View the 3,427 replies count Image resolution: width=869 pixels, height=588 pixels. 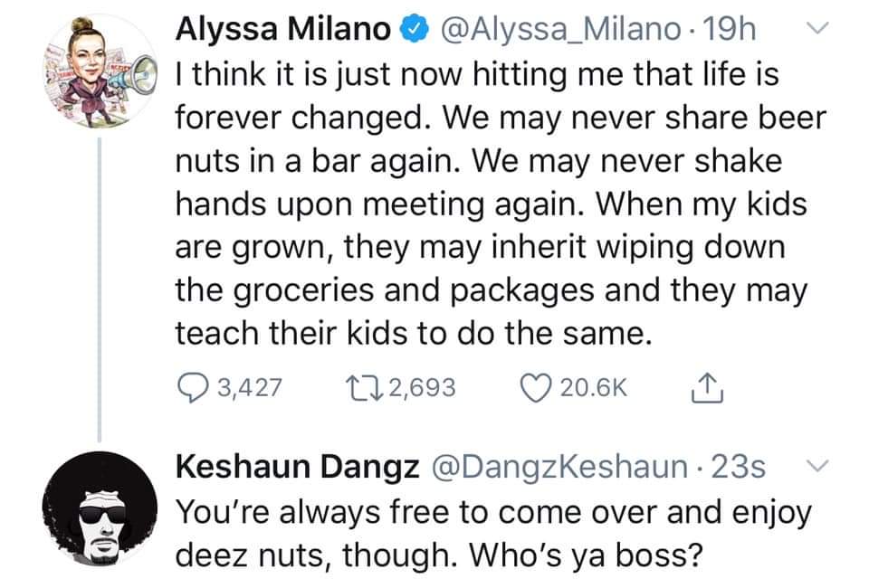(x=250, y=387)
